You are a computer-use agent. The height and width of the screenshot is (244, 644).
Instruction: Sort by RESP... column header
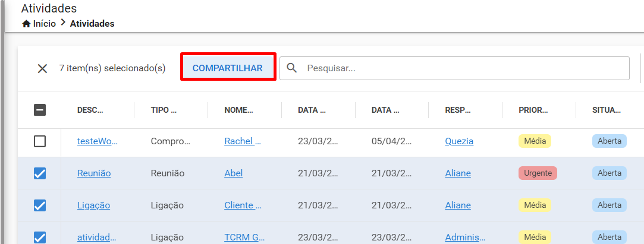(x=458, y=110)
